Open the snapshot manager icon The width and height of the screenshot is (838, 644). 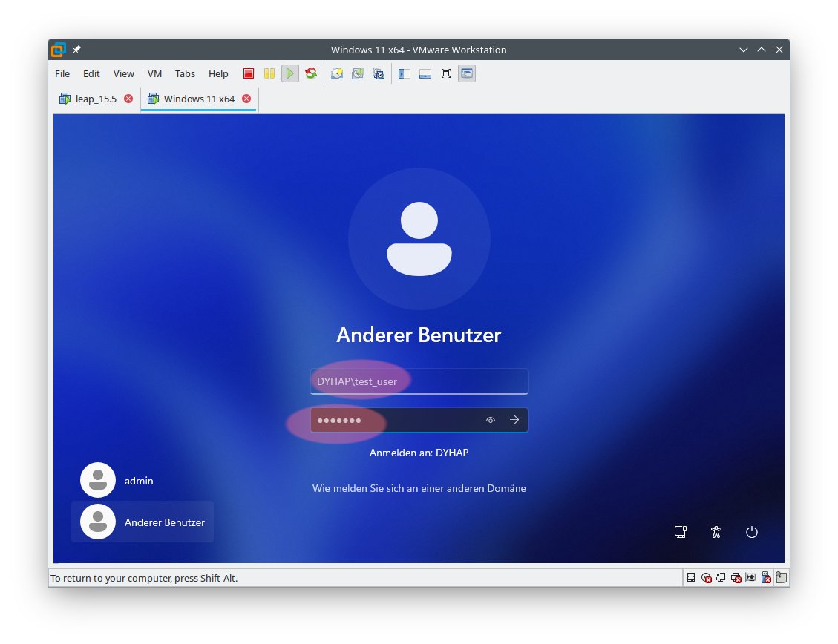[379, 73]
